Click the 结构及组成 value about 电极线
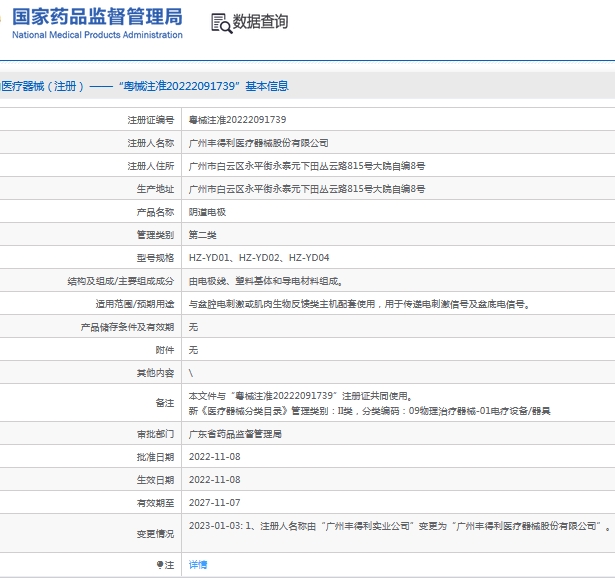615x582 pixels. [266, 281]
